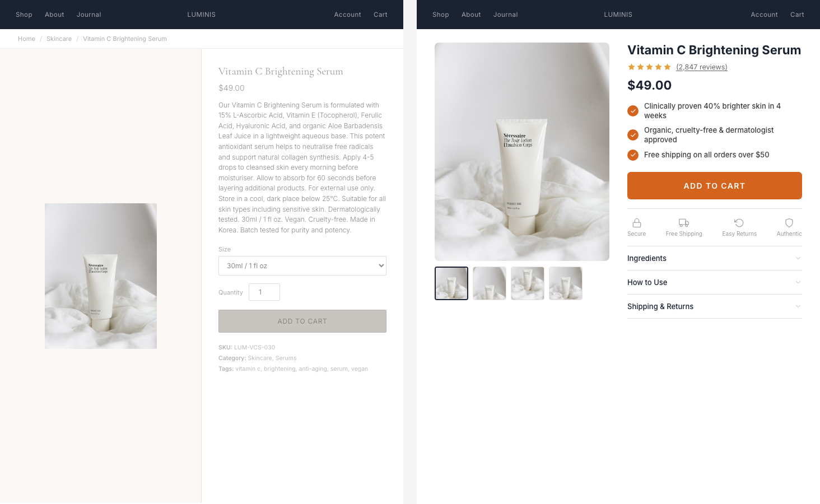Click the Free Shipping truck icon

click(x=683, y=222)
